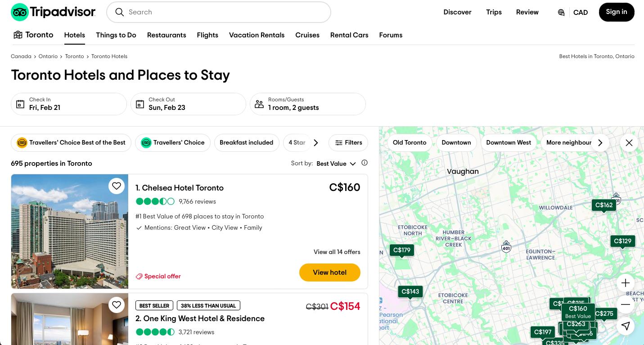Open the Vacation Rentals section

pyautogui.click(x=257, y=35)
